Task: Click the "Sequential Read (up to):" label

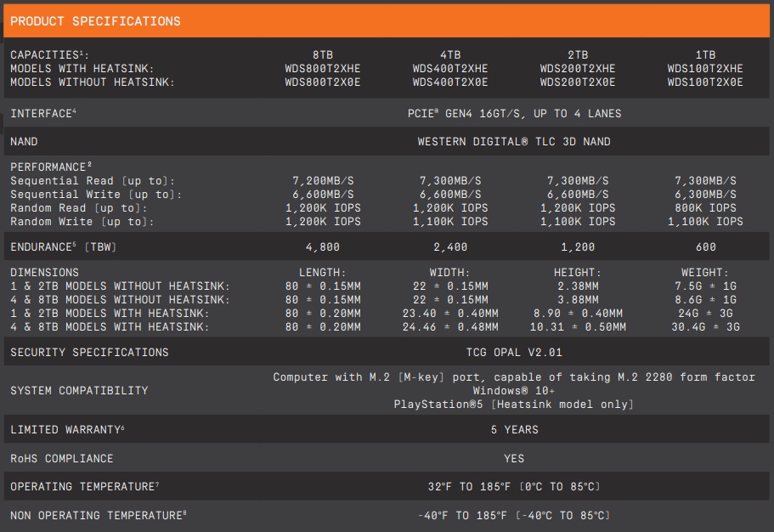Action: [x=93, y=181]
